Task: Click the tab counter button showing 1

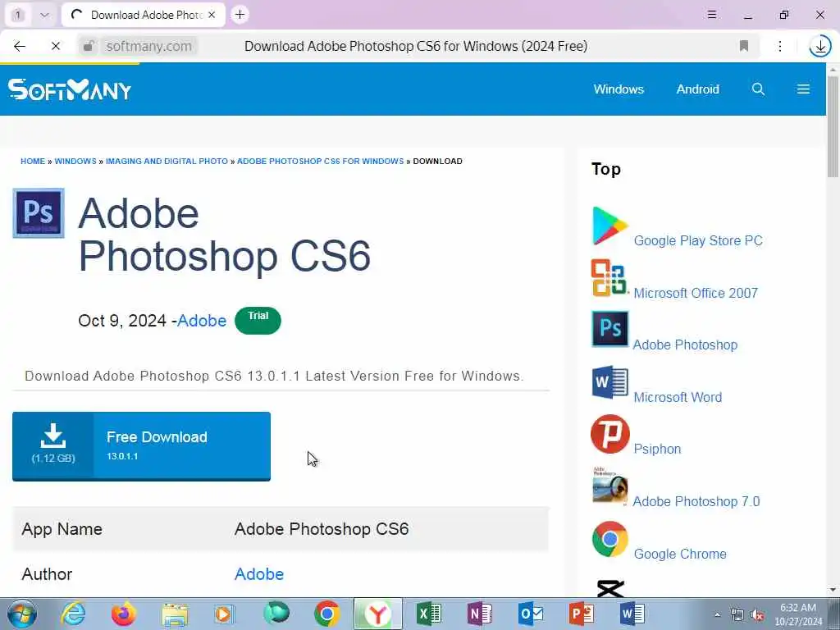Action: coord(18,15)
